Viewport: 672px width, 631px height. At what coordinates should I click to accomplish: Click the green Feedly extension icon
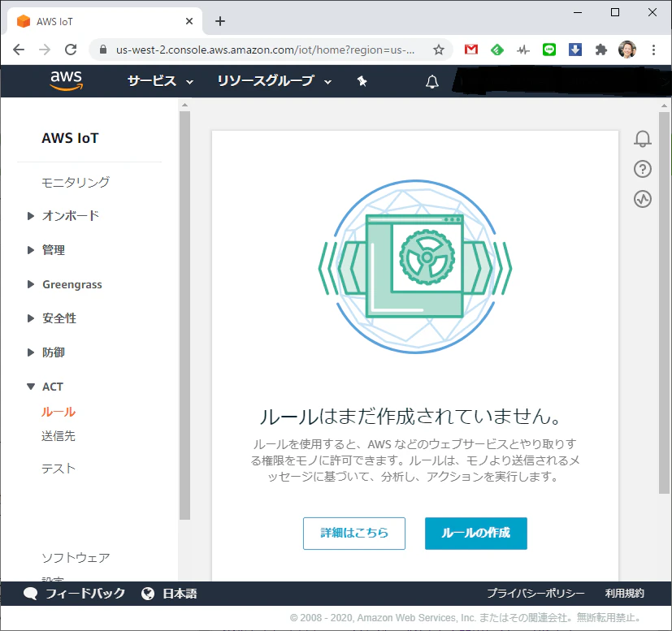point(497,50)
